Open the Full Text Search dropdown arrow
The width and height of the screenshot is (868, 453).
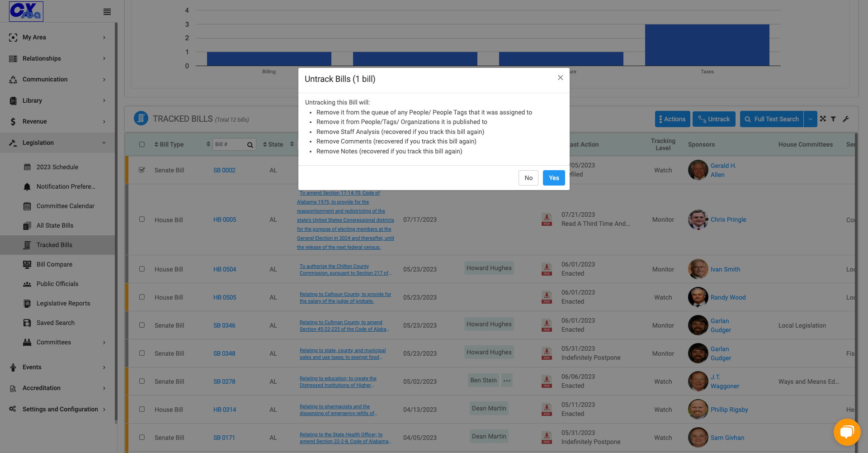810,119
